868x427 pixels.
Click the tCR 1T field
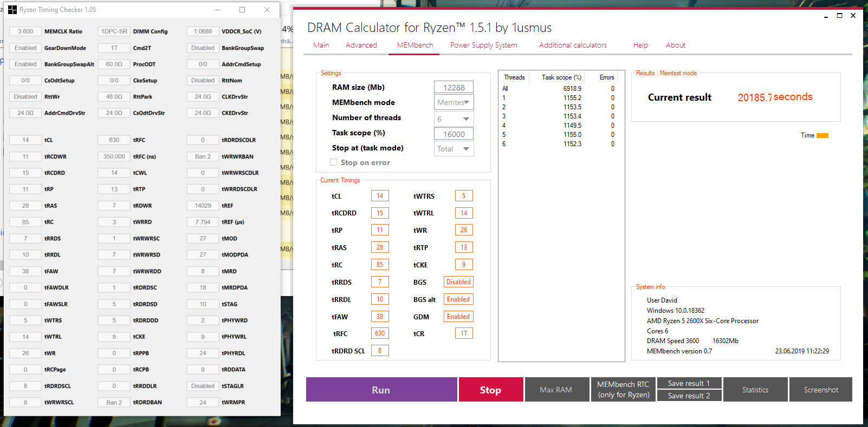(464, 333)
